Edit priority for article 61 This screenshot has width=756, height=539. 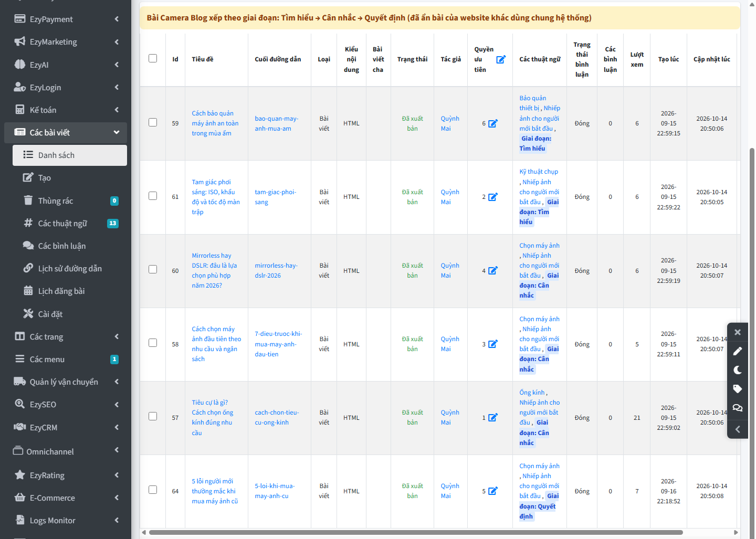[493, 197]
